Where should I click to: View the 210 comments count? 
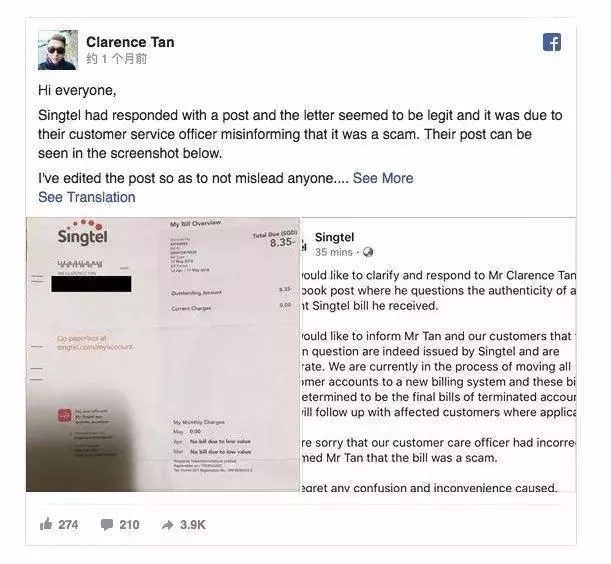[x=129, y=525]
